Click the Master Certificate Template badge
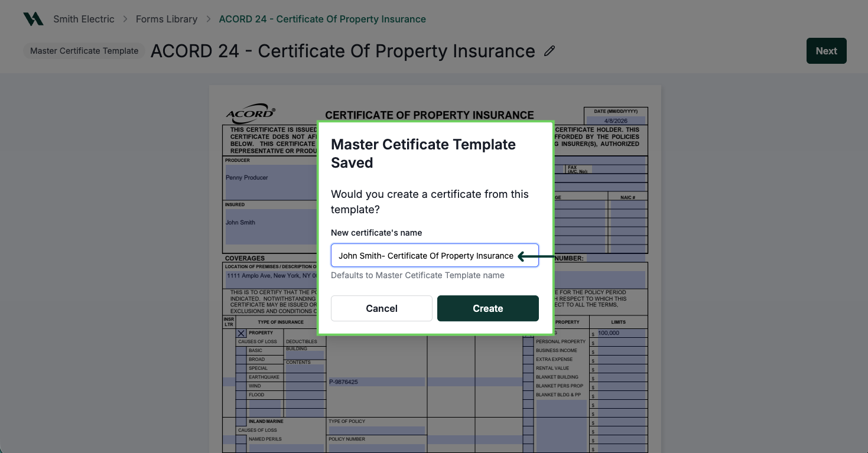This screenshot has width=868, height=453. 84,51
